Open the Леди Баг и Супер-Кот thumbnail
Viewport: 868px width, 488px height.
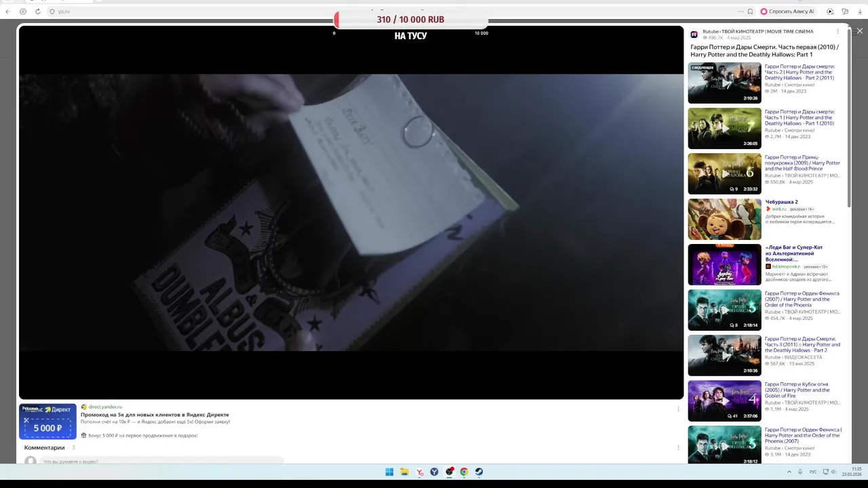tap(724, 264)
